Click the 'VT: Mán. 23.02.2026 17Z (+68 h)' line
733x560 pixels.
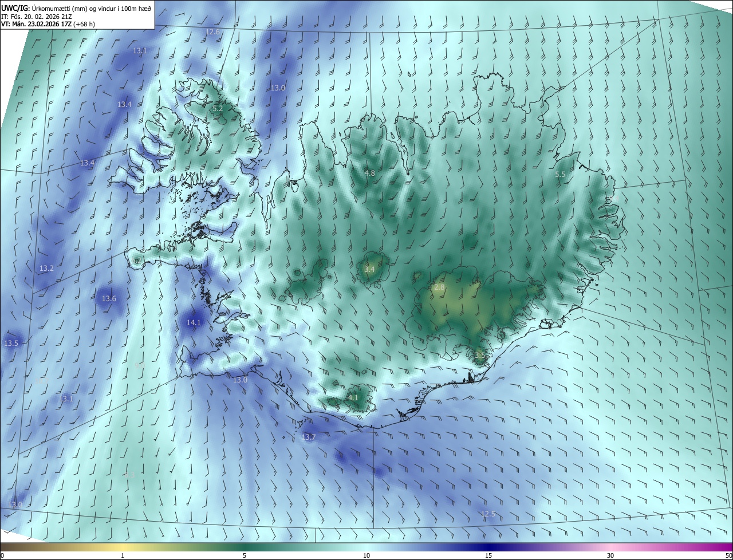pyautogui.click(x=48, y=24)
